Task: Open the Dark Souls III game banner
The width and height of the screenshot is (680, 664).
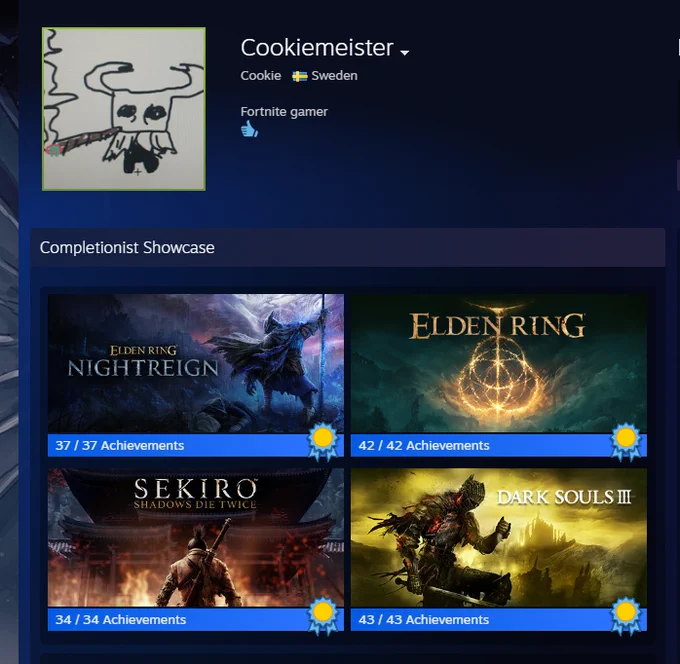Action: pos(499,537)
